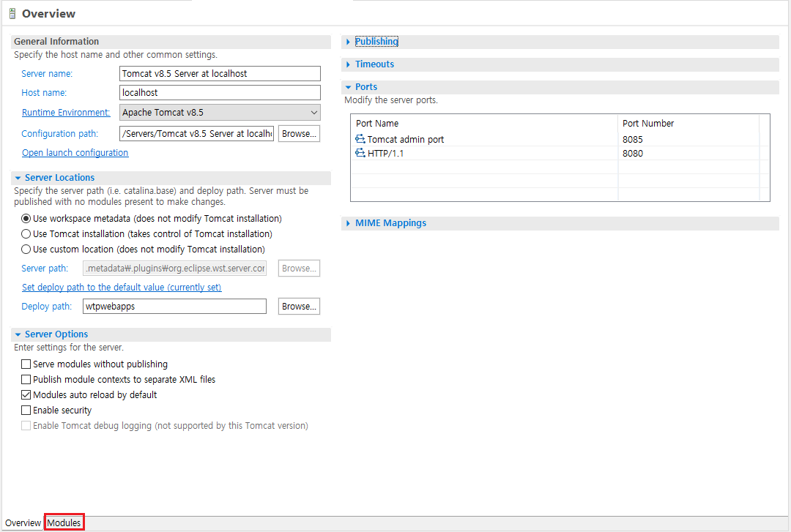Click Browse next to Configuration path

click(299, 134)
